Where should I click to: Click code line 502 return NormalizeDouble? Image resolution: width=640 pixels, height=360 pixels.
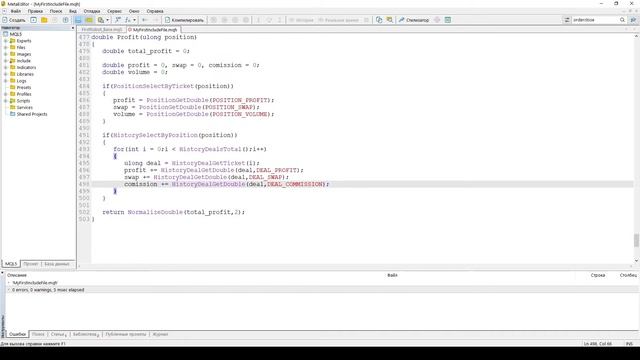(x=173, y=212)
